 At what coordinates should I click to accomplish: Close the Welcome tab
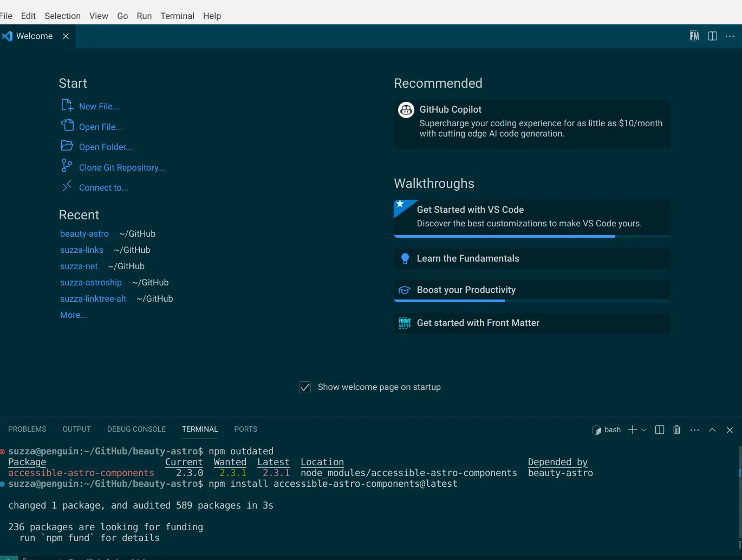(x=66, y=36)
